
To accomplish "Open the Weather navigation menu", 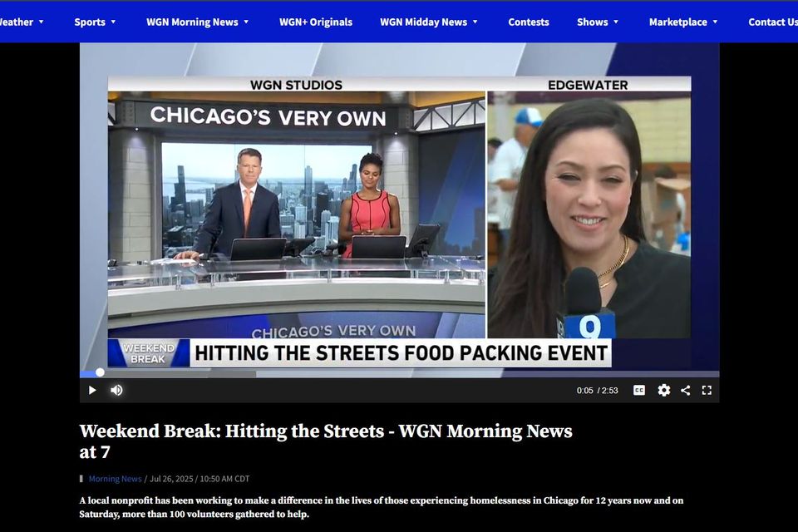I will click(21, 22).
